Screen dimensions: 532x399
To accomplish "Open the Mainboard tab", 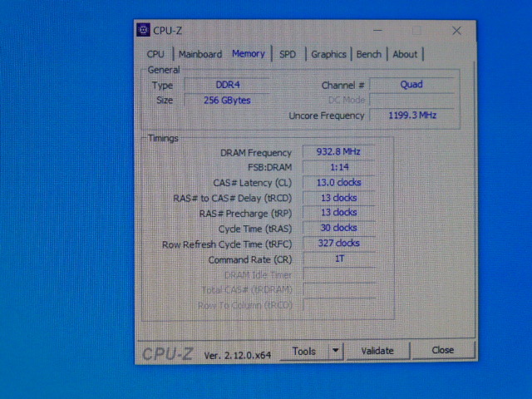I will coord(200,54).
